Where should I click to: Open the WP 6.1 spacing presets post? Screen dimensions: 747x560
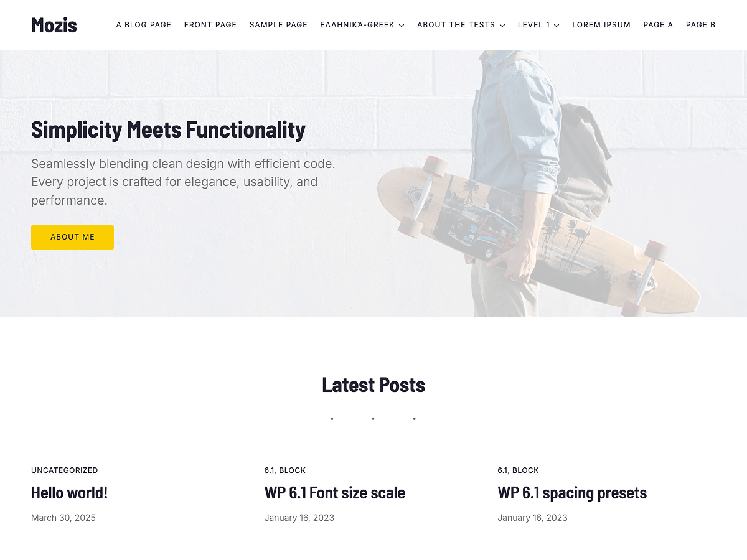click(572, 493)
